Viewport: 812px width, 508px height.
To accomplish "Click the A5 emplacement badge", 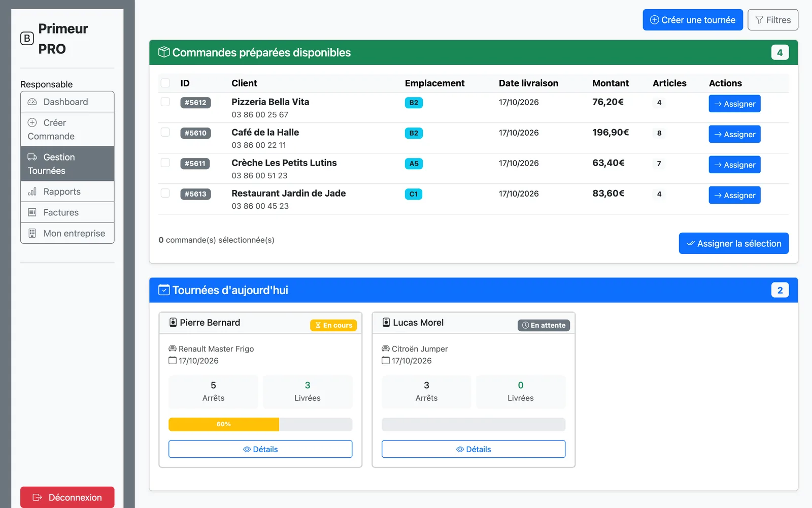I will pos(414,164).
